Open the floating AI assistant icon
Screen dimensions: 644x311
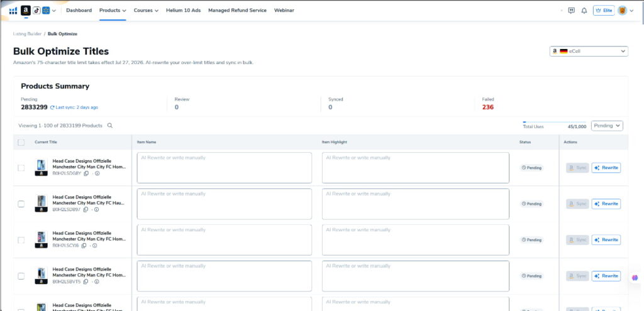point(635,278)
